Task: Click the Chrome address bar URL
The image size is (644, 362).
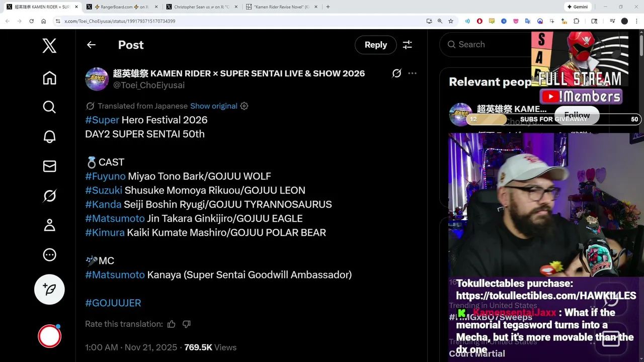Action: (120, 21)
